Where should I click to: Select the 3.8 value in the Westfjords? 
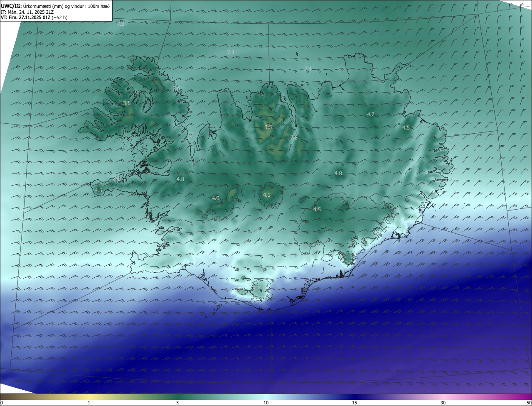(127, 103)
